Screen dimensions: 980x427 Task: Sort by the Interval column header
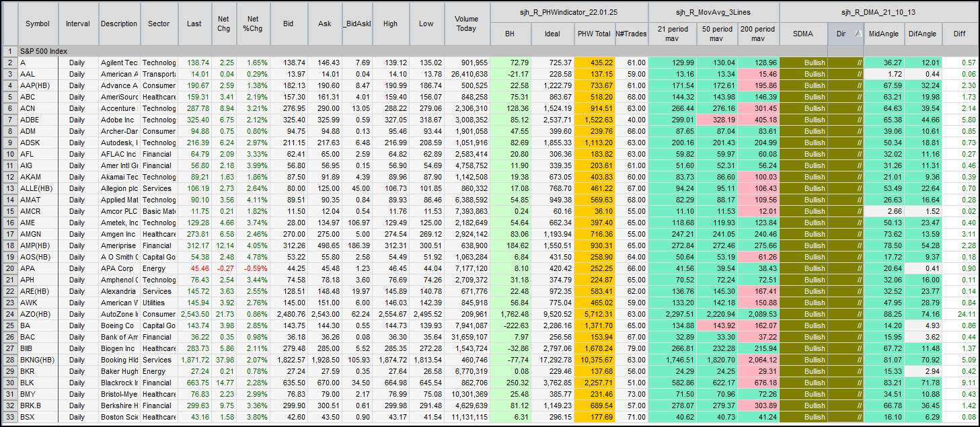(79, 24)
